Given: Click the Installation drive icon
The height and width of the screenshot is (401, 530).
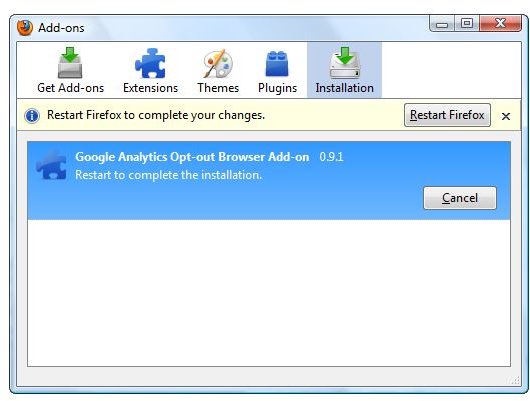Looking at the screenshot, I should point(344,63).
